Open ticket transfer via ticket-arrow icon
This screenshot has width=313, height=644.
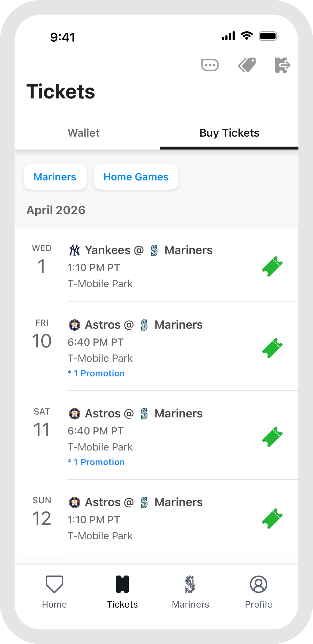point(283,65)
